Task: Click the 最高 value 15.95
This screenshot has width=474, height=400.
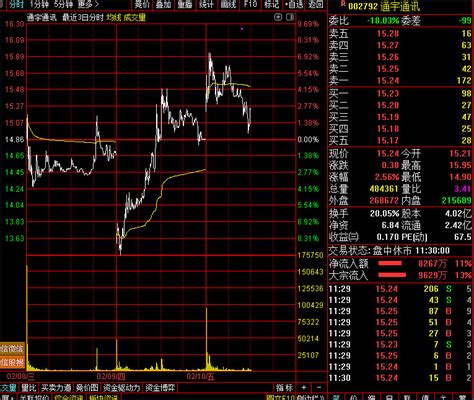Action: [460, 165]
